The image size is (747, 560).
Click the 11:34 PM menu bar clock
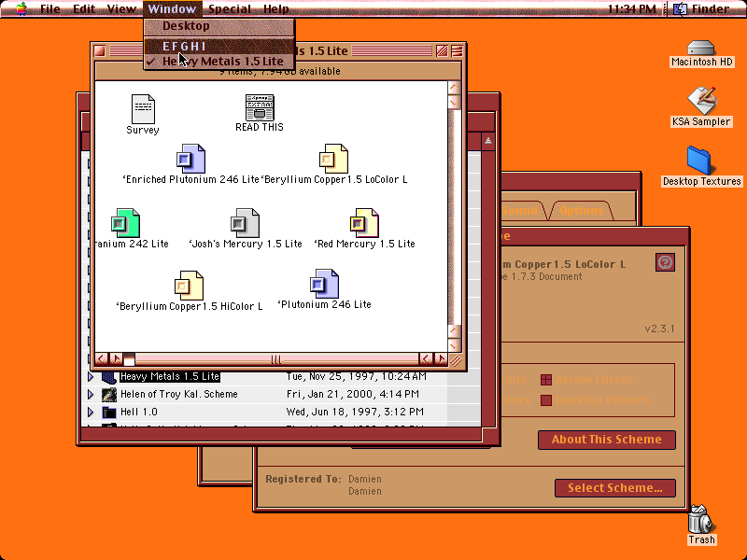[x=632, y=8]
